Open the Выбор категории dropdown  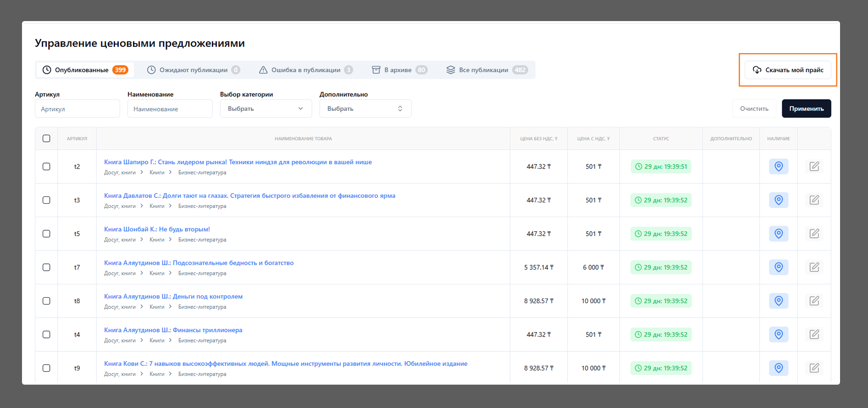266,109
